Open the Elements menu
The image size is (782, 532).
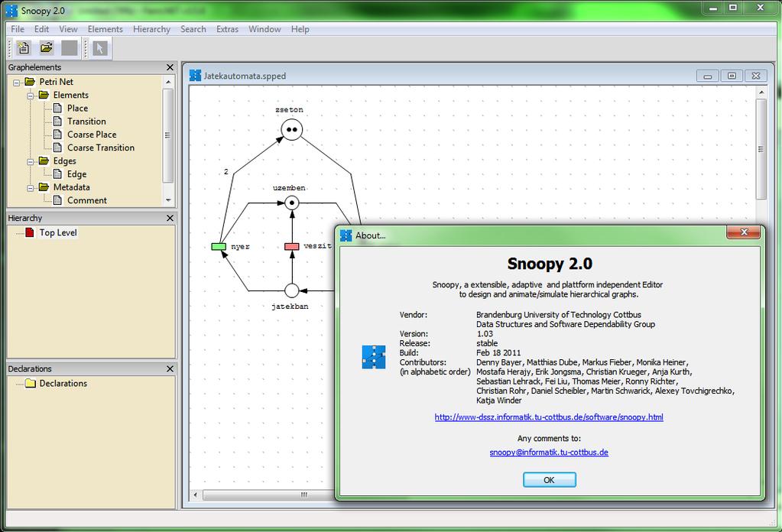[x=105, y=29]
